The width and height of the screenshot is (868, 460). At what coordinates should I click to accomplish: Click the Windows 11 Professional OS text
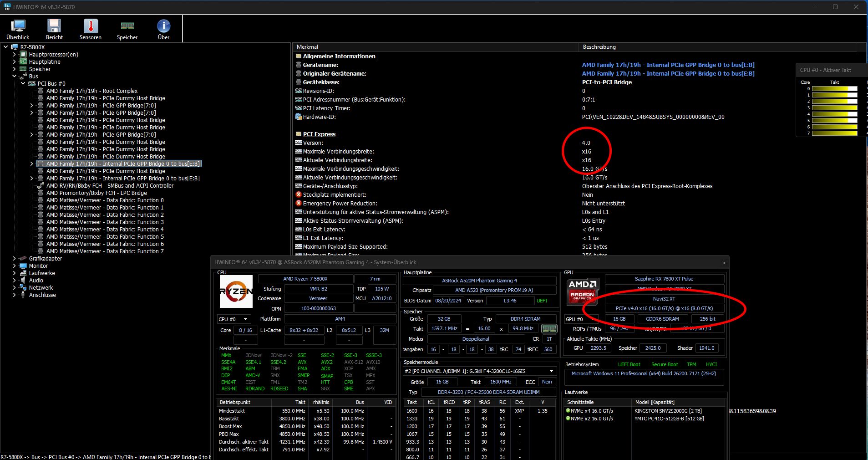tap(644, 373)
